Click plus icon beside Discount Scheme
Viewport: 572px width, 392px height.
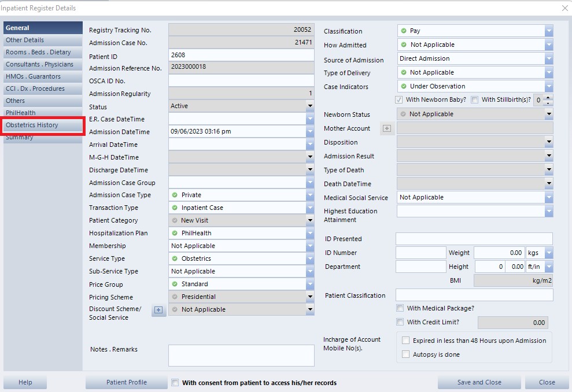pos(158,310)
